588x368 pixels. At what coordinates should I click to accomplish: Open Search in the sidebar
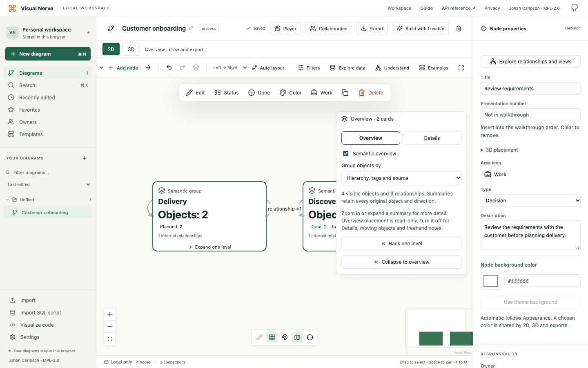click(x=48, y=85)
